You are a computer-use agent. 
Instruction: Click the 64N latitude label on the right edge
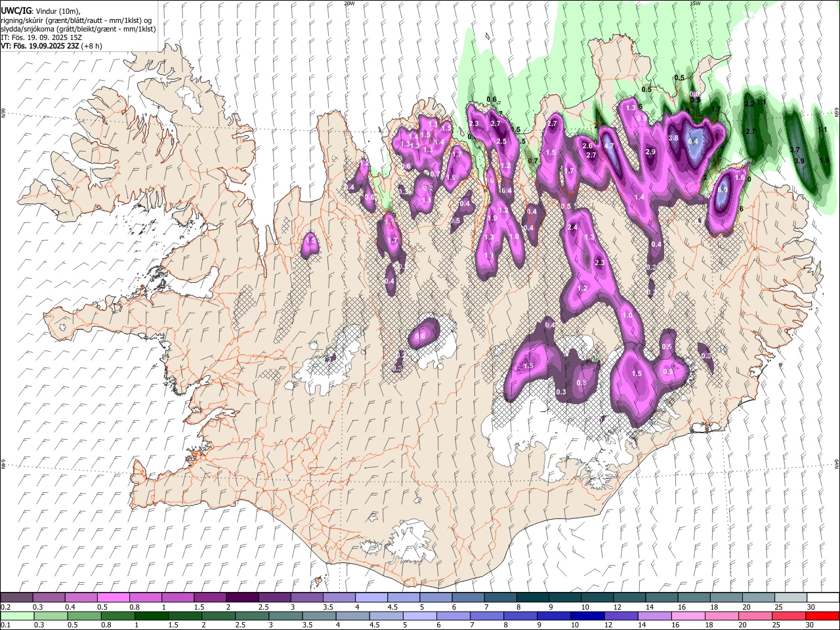pos(837,463)
